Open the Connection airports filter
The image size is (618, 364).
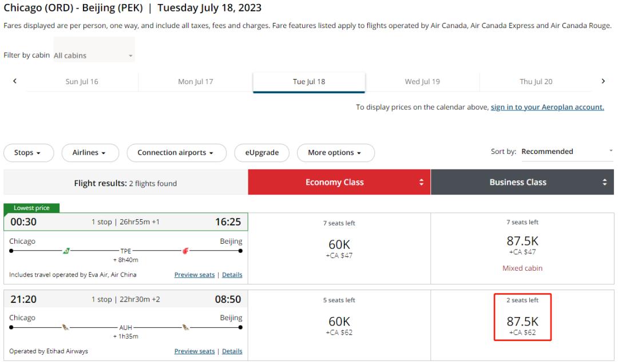coord(175,153)
